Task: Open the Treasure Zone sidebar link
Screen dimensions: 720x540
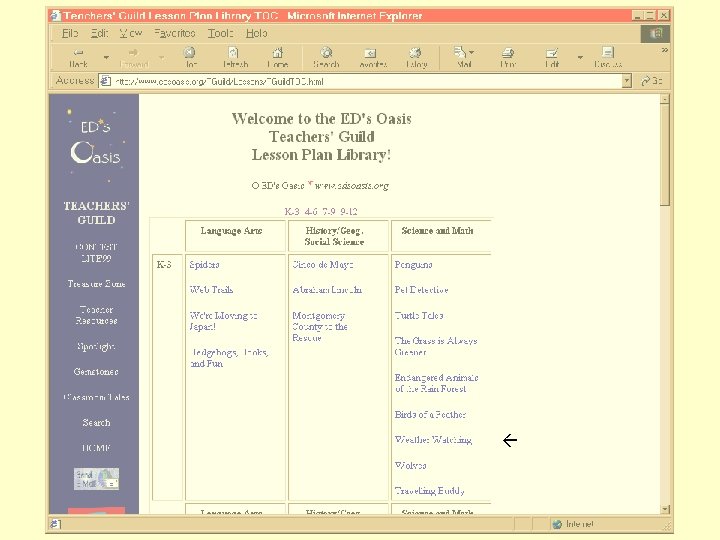Action: click(96, 284)
